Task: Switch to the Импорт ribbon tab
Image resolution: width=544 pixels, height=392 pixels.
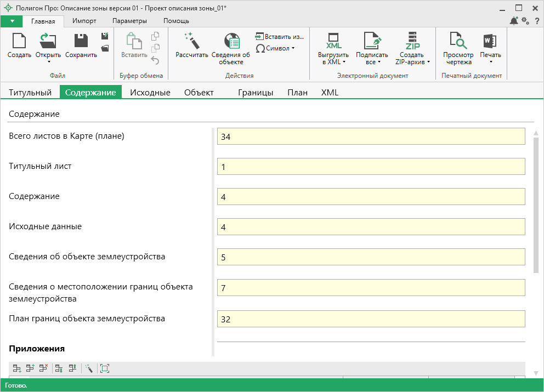Action: (84, 21)
